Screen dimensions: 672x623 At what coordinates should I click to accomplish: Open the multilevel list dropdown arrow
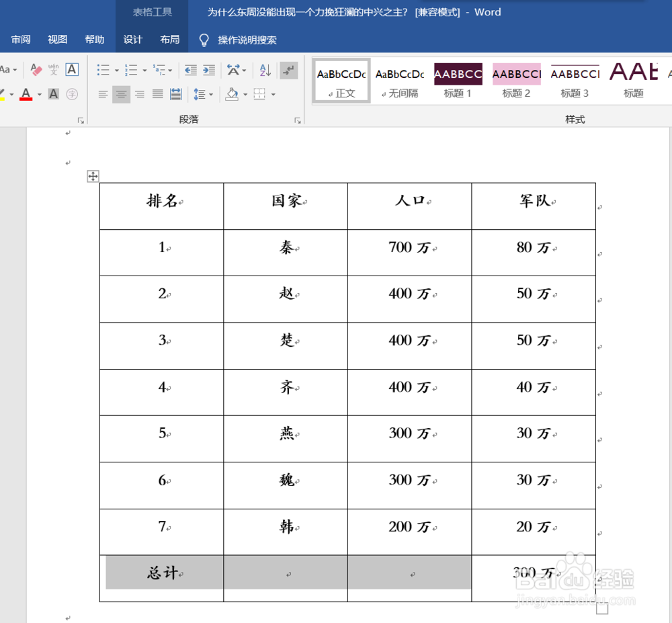click(x=170, y=71)
